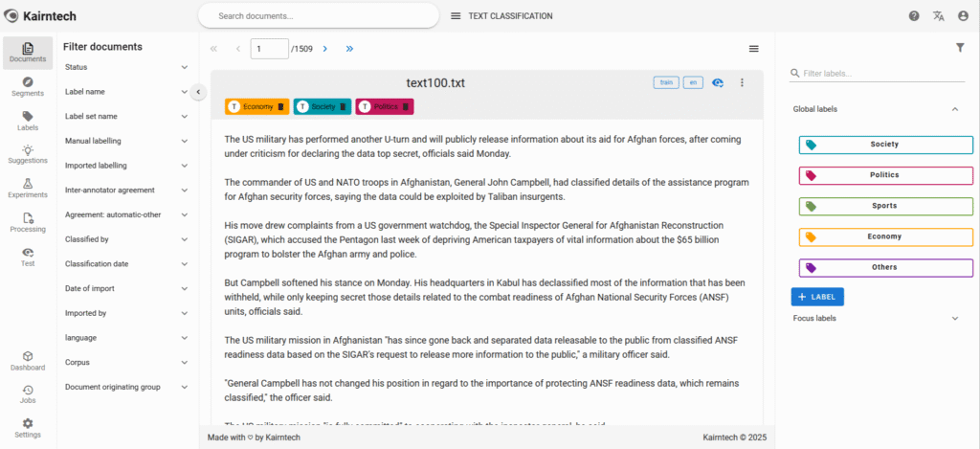Click the filter funnel icon in labels panel

click(x=960, y=48)
